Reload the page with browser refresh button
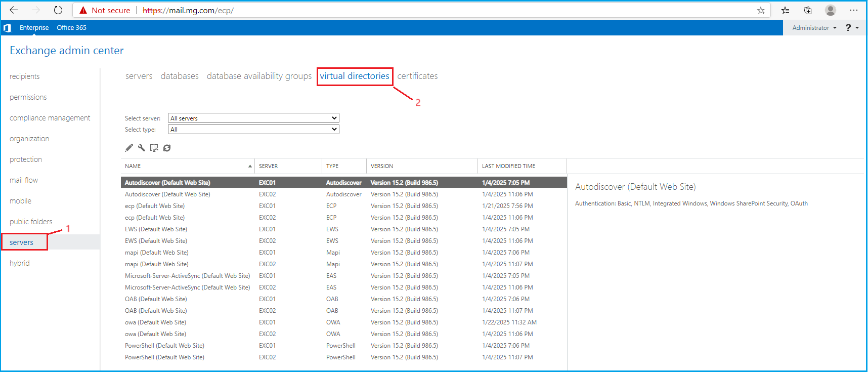This screenshot has height=372, width=868. [x=58, y=10]
